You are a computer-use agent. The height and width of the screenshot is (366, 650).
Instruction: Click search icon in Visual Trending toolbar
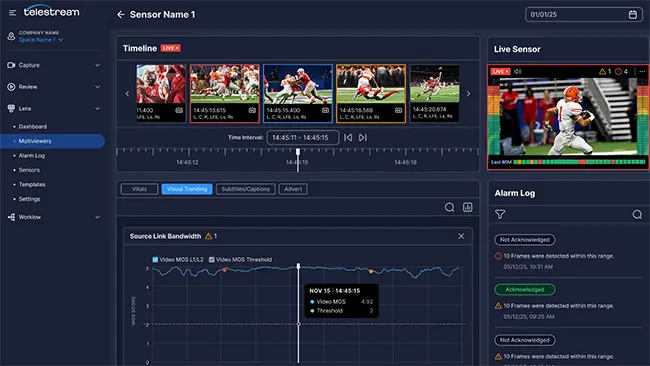coord(449,207)
